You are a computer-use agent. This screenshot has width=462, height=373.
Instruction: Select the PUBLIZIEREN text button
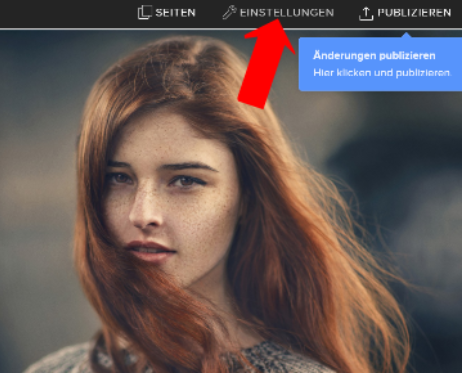pos(414,13)
